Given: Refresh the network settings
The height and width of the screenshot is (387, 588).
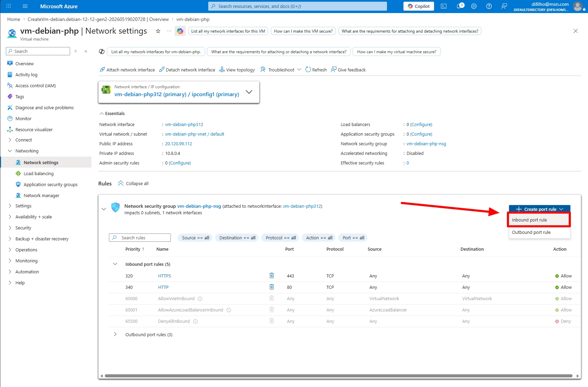Looking at the screenshot, I should click(316, 70).
